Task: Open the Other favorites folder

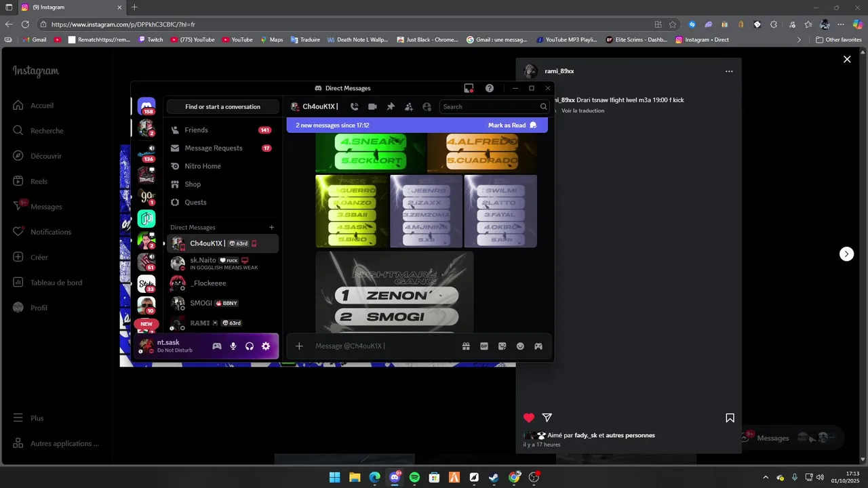Action: [839, 39]
